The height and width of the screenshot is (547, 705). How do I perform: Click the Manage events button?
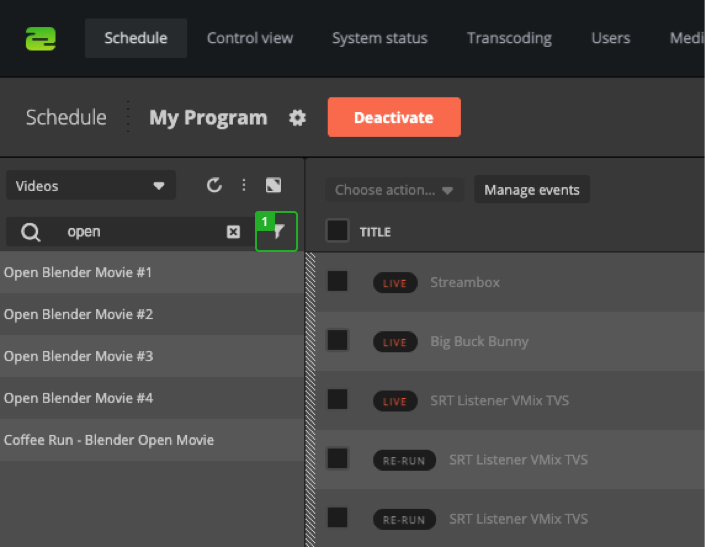(531, 190)
